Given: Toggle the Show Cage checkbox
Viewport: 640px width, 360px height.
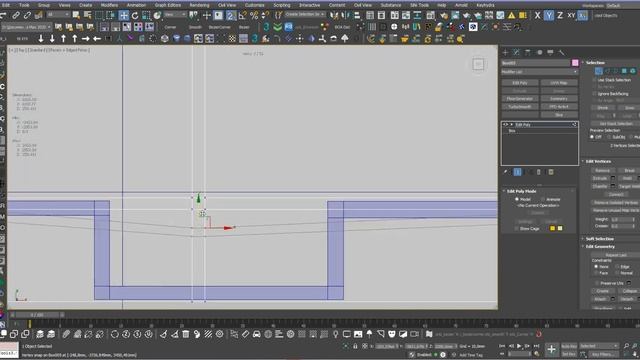Looking at the screenshot, I should pyautogui.click(x=516, y=229).
